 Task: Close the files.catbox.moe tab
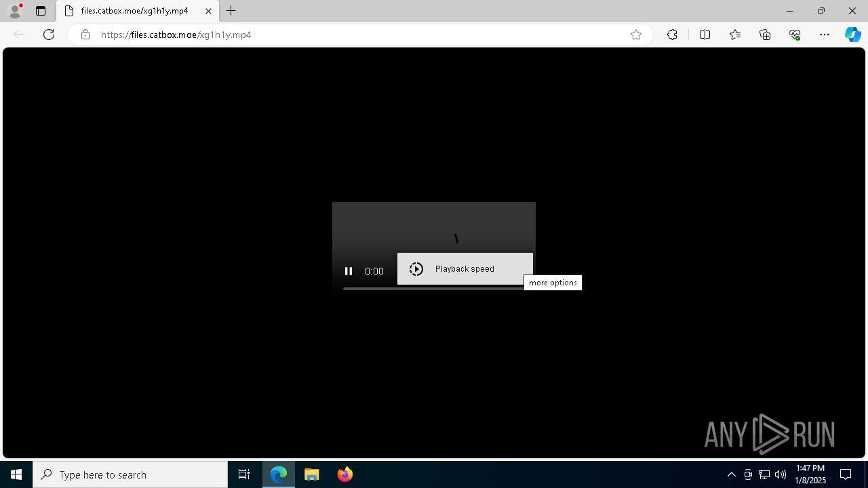[x=208, y=11]
